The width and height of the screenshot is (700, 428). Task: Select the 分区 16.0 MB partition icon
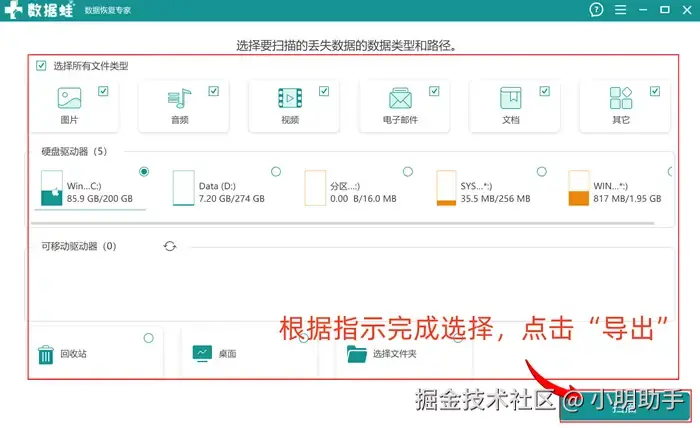tap(315, 188)
